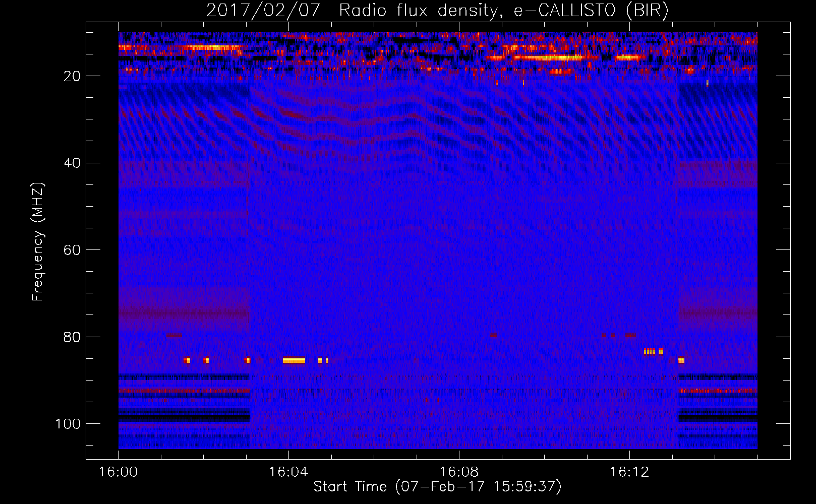Select the 'Frequency (MHZ)' axis label
Image resolution: width=816 pixels, height=504 pixels.
38,242
